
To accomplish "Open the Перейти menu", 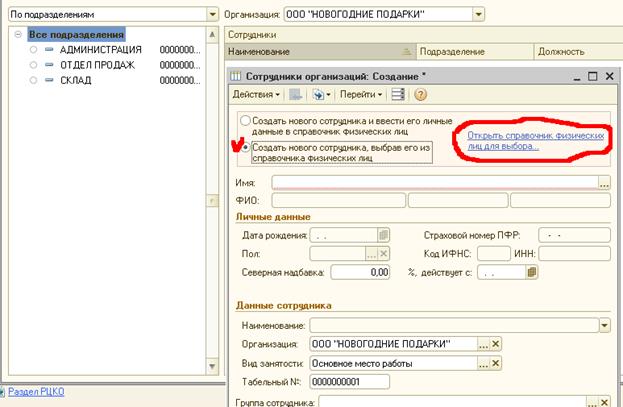I will [361, 95].
